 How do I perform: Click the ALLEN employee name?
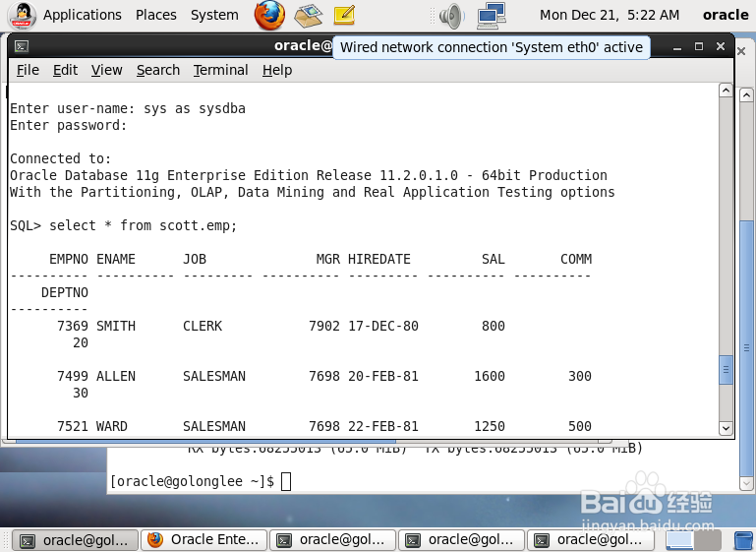point(116,376)
